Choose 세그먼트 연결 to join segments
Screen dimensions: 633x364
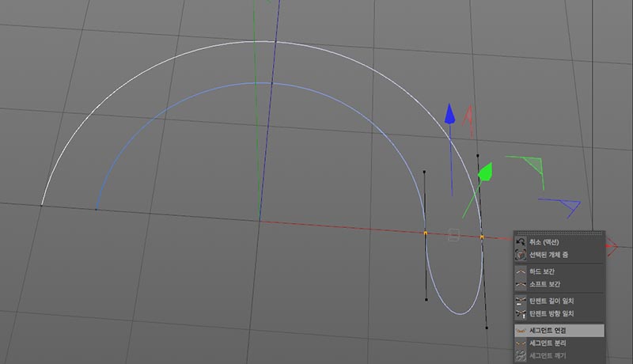click(559, 331)
